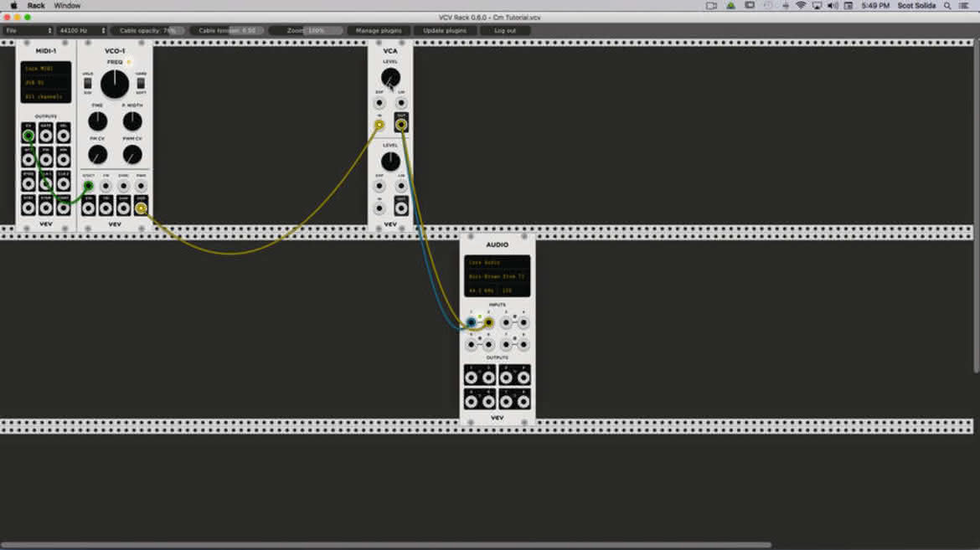The width and height of the screenshot is (980, 550).
Task: Click the STRT output jack on MIDI-1
Action: (x=28, y=207)
